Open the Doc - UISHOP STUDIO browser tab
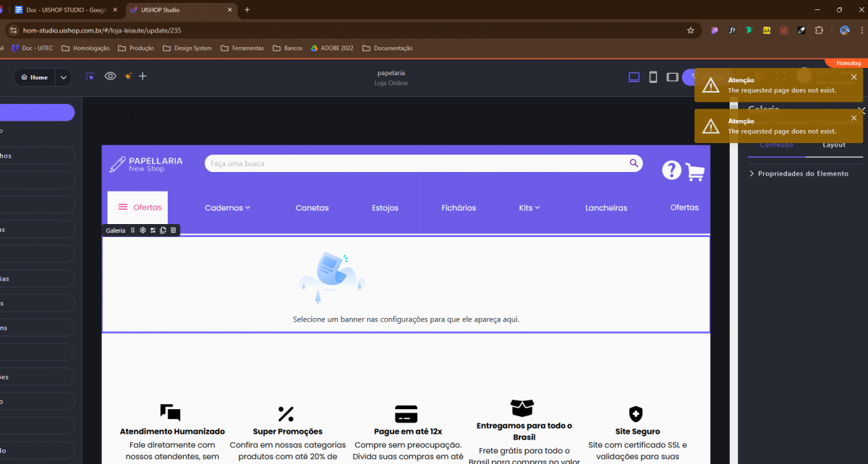The height and width of the screenshot is (464, 868). point(67,10)
